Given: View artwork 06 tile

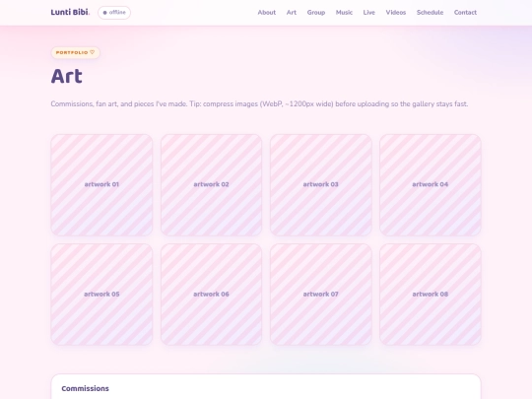Looking at the screenshot, I should [x=211, y=295].
